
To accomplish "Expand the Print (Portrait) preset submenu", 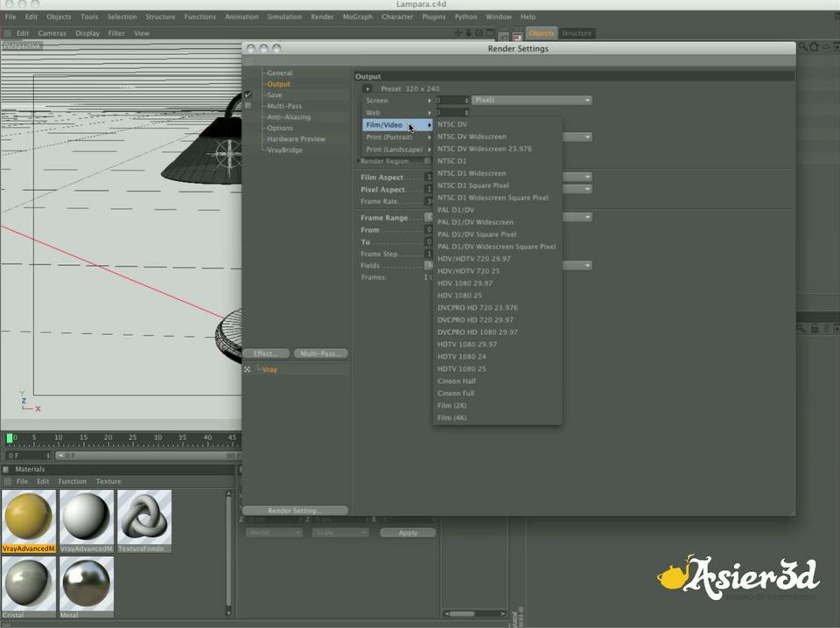I will [x=397, y=137].
